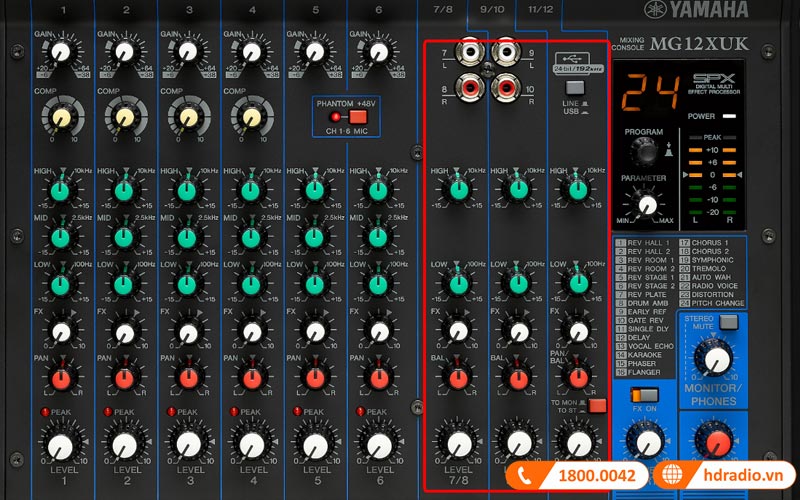Click channel 1 GAIN knob
This screenshot has height=500, width=800.
tap(60, 52)
